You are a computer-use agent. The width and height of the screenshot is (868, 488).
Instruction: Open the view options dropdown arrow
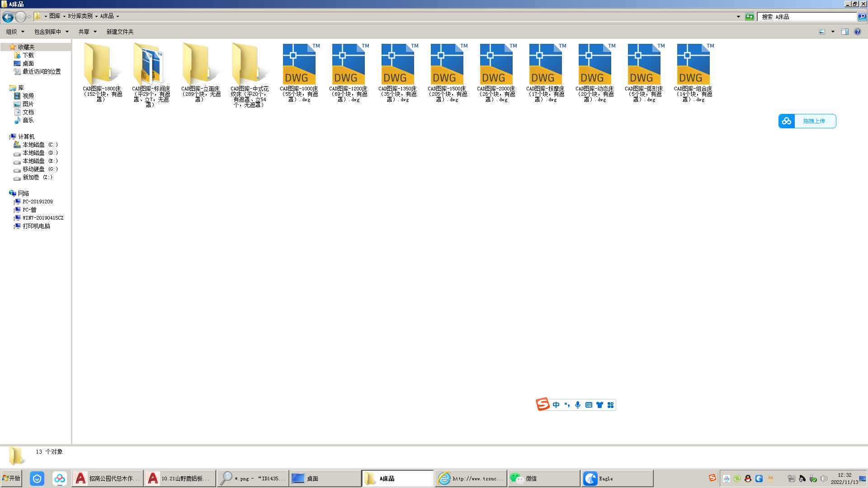tap(833, 32)
